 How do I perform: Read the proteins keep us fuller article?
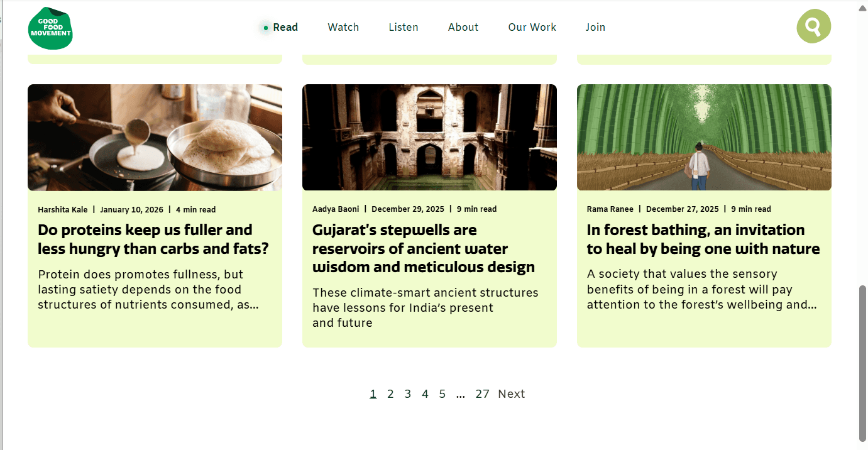[x=153, y=239]
